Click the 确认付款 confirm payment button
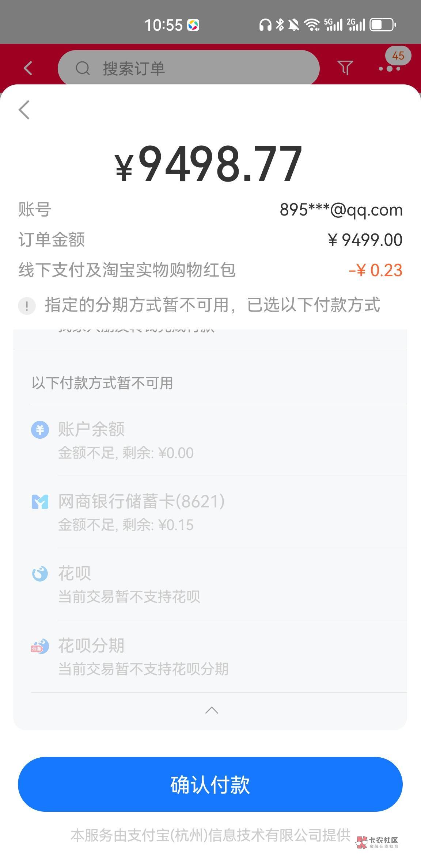 click(210, 784)
